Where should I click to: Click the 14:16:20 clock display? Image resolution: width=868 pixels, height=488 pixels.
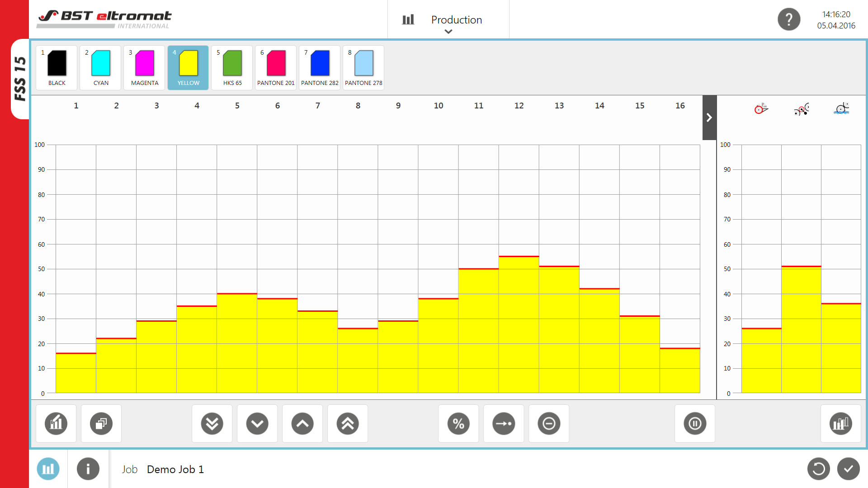[x=836, y=14]
